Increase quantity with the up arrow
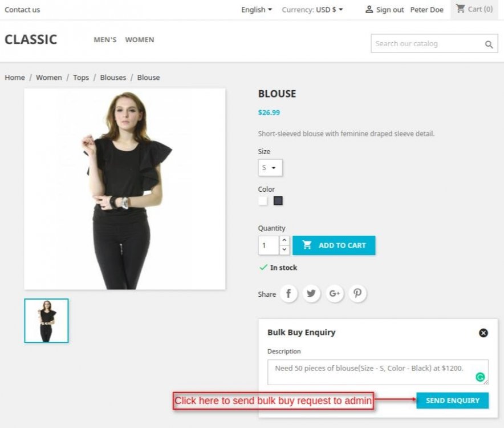The height and width of the screenshot is (428, 504). point(284,241)
